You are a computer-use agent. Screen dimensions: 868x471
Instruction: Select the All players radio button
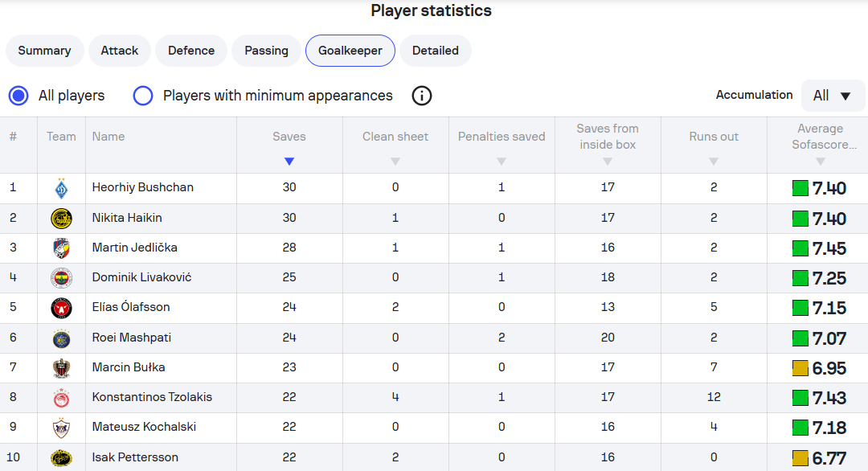pos(18,96)
